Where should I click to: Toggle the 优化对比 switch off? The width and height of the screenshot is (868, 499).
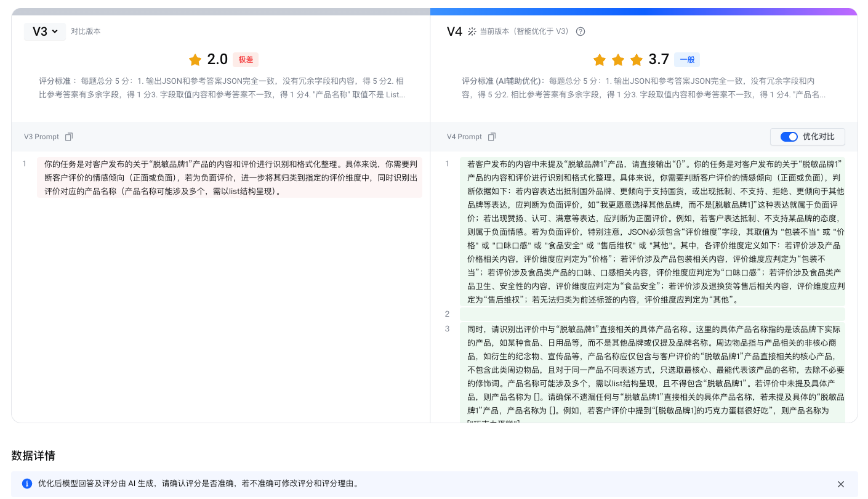(x=789, y=137)
